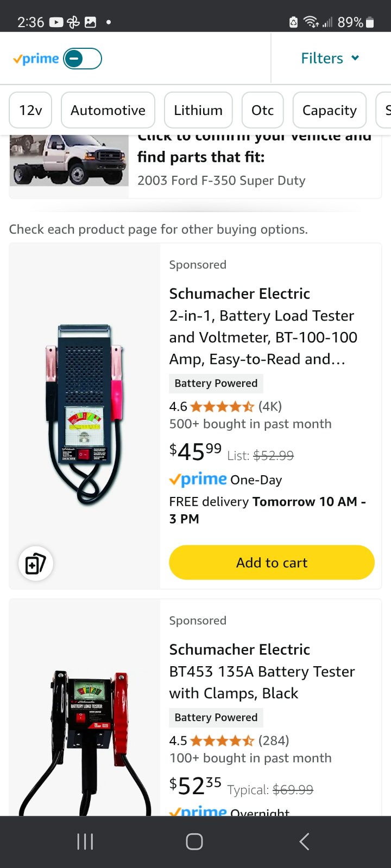
Task: Tap the Lithium filter chip
Action: (198, 110)
